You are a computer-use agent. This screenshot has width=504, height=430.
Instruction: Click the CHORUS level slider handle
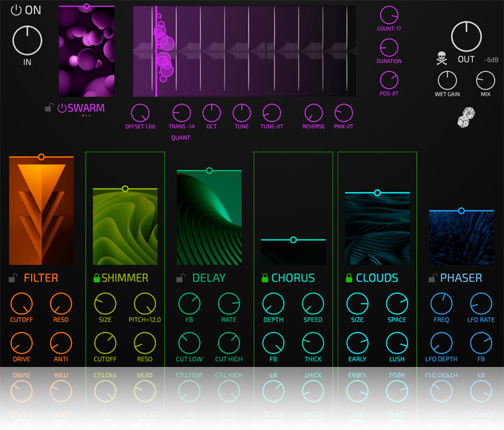click(x=293, y=239)
